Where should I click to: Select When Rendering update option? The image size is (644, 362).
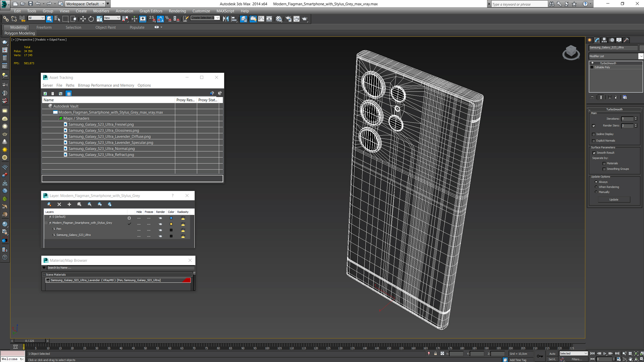click(x=596, y=187)
